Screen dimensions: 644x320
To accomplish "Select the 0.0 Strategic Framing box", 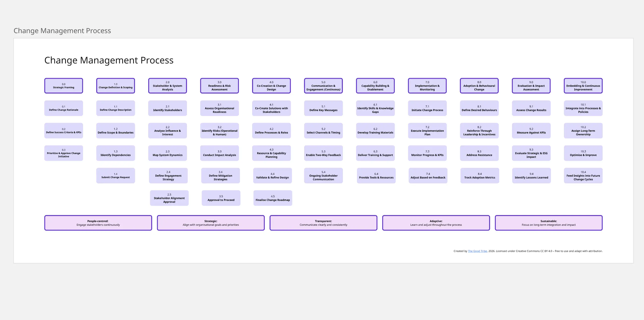I will pos(63,86).
